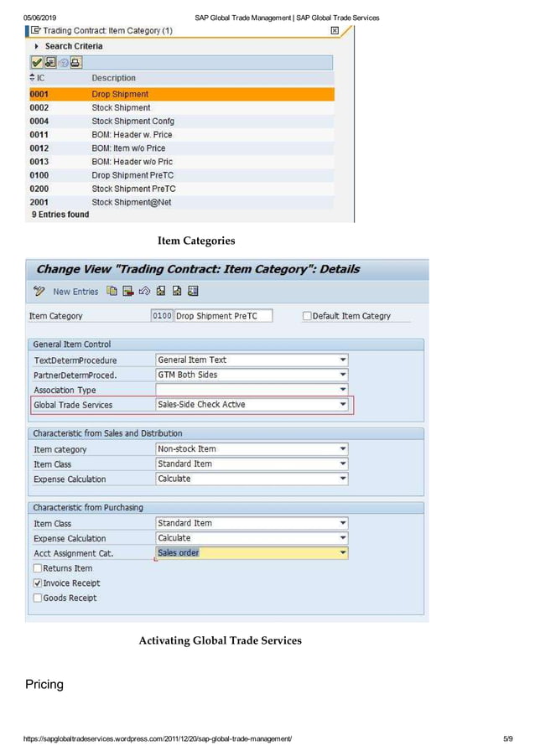Click the Pricing heading
This screenshot has height=756, width=535.
44,685
